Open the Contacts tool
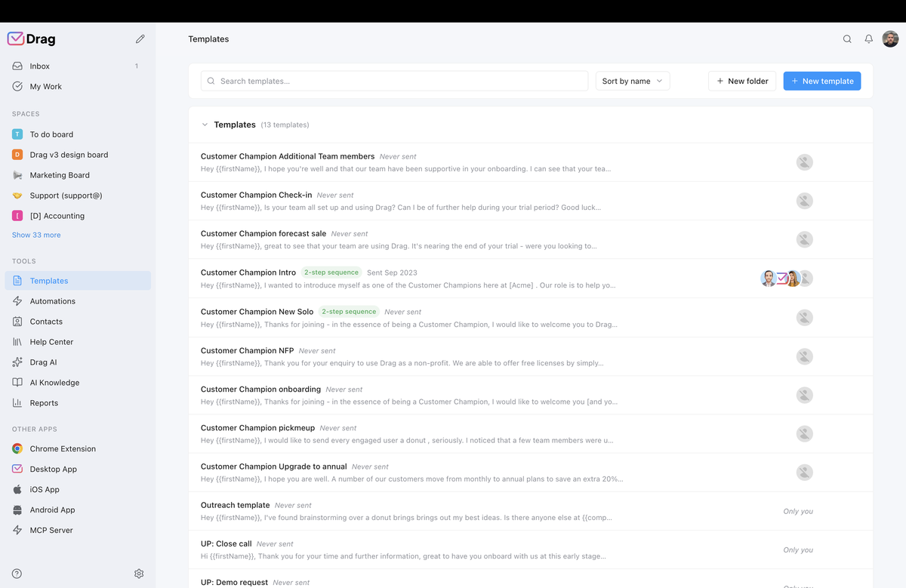Image resolution: width=906 pixels, height=588 pixels. click(x=78, y=322)
